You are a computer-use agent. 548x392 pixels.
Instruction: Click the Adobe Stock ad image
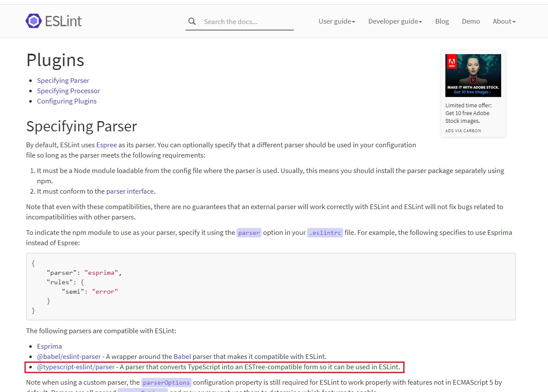click(473, 75)
